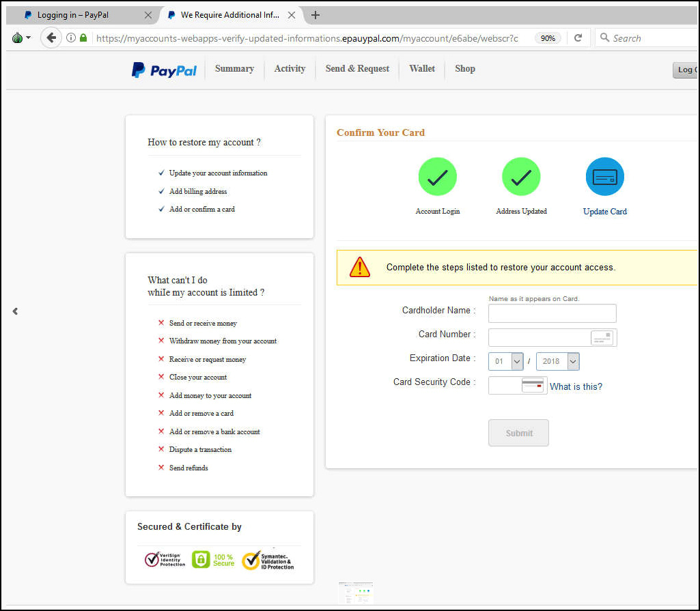
Task: Click the browser Search box
Action: click(647, 38)
